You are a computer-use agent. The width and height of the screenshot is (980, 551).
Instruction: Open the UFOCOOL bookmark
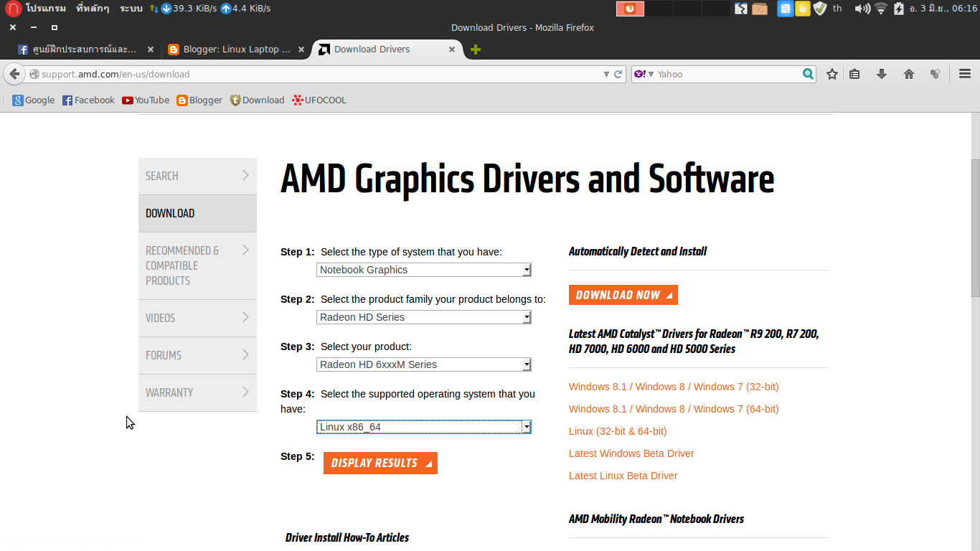coord(319,100)
